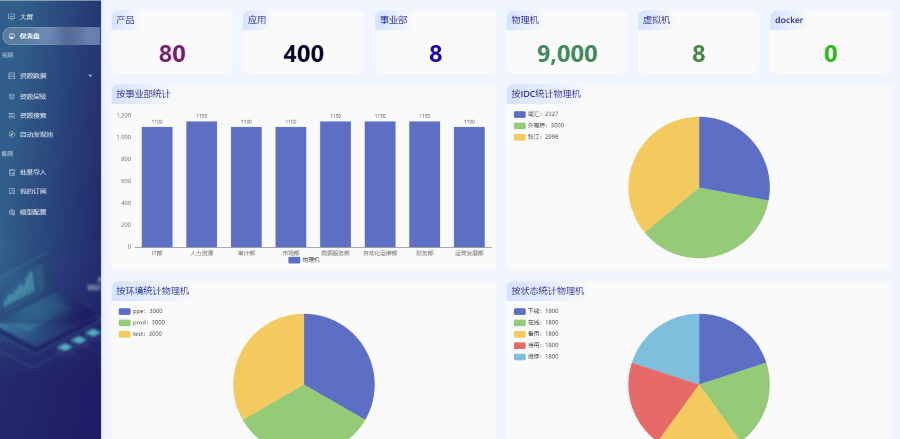The height and width of the screenshot is (439, 900).
Task: Toggle 下线 legend in status chart
Action: (x=519, y=311)
